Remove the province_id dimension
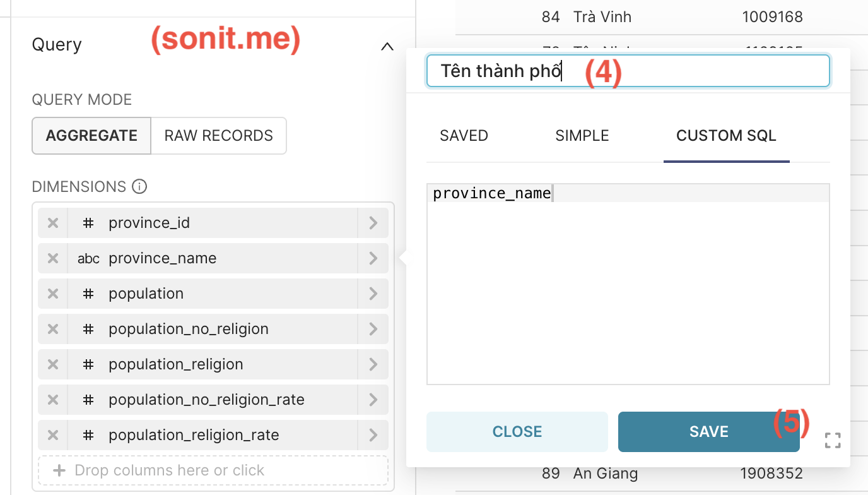This screenshot has height=495, width=868. tap(53, 222)
